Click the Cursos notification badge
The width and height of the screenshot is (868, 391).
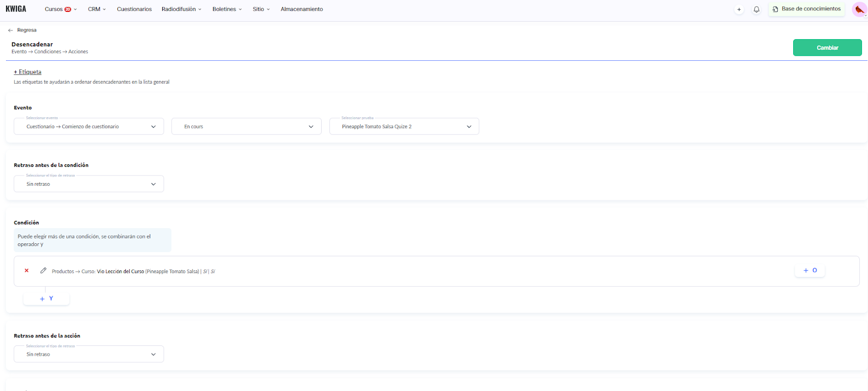[68, 9]
